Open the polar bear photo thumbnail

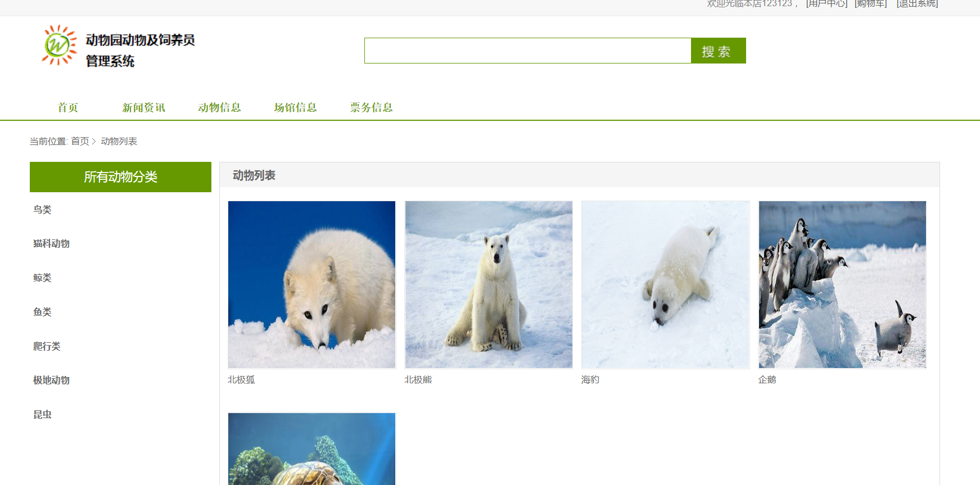489,284
